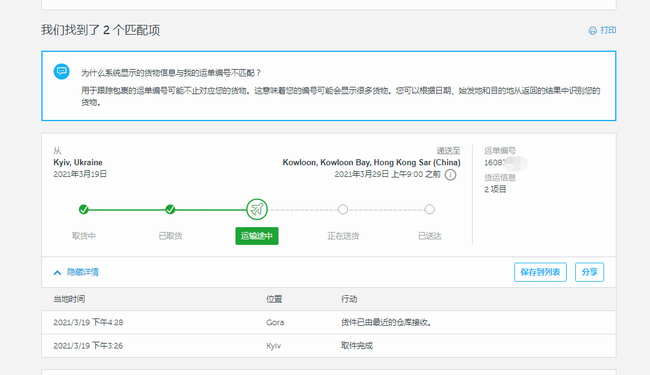The width and height of the screenshot is (650, 375).
Task: Click the delivery estimate 2021年3月29日 上午9:00 之前
Action: point(388,174)
